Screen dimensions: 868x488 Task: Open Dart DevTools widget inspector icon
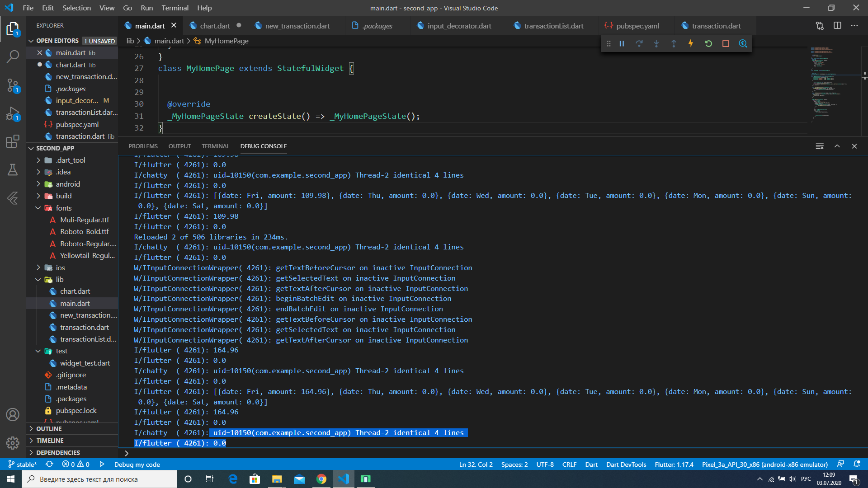(x=743, y=44)
